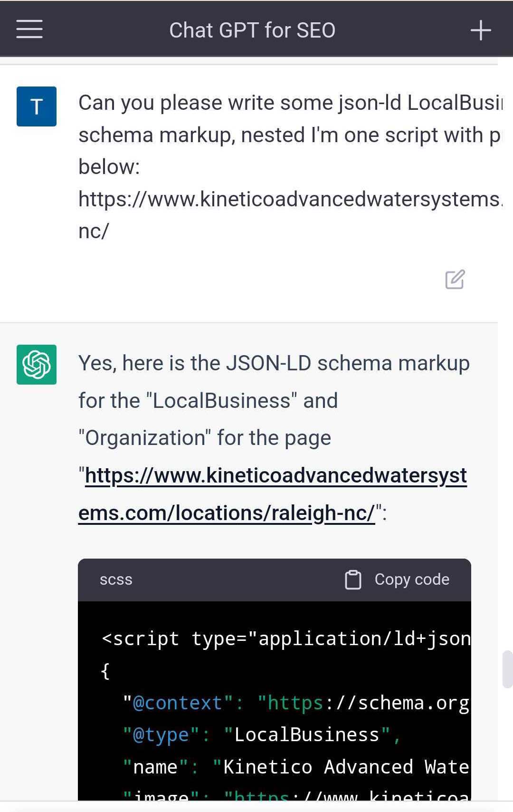Screen dimensions: 513x812
Task: Click the "@type": "LocalBusiness" line
Action: tap(262, 735)
